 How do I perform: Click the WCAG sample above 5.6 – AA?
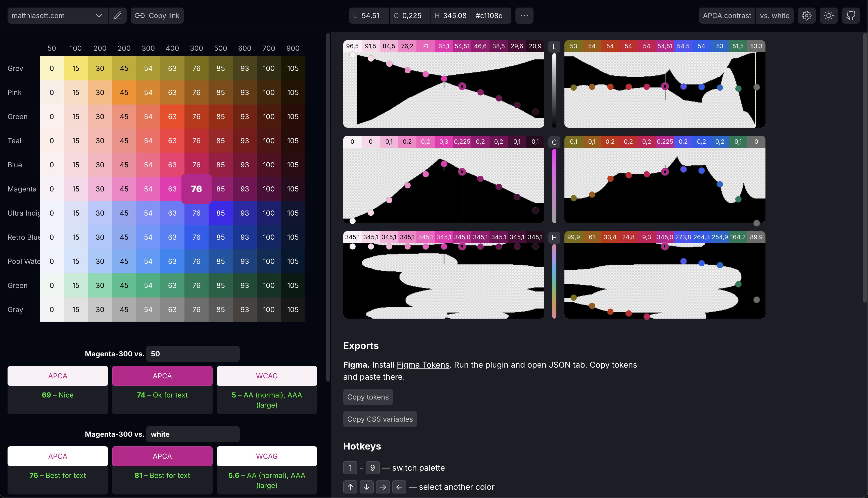[x=267, y=456]
